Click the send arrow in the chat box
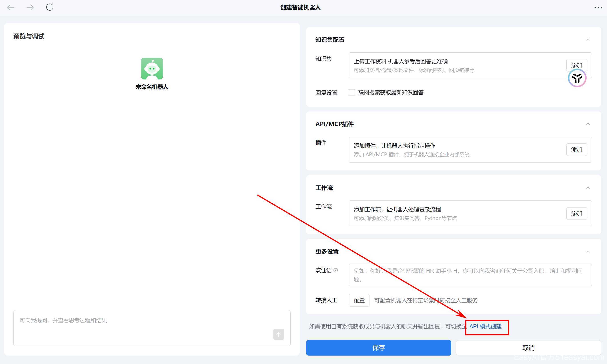This screenshot has width=607, height=364. tap(278, 334)
